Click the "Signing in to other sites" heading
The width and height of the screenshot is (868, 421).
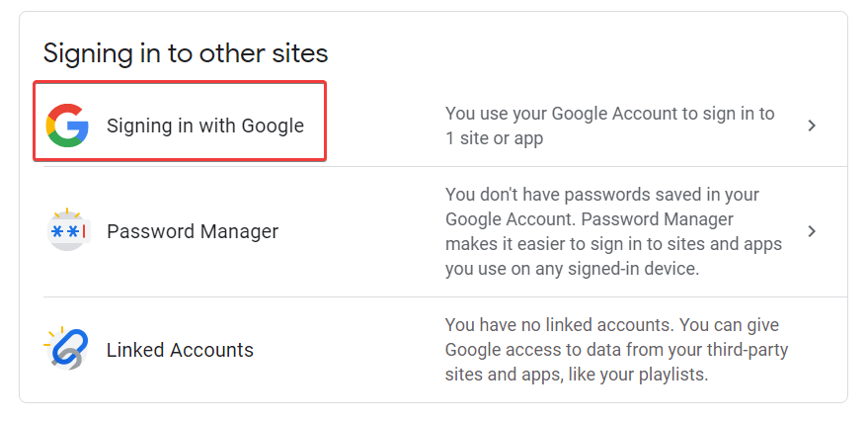click(x=186, y=52)
